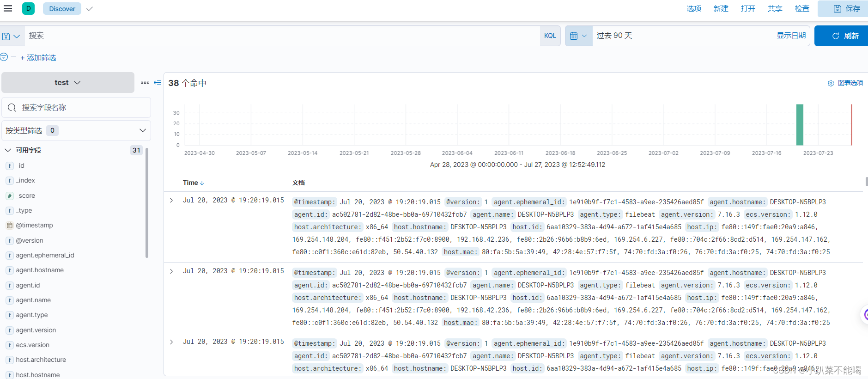
Task: Open the hamburger navigation menu
Action: point(8,8)
